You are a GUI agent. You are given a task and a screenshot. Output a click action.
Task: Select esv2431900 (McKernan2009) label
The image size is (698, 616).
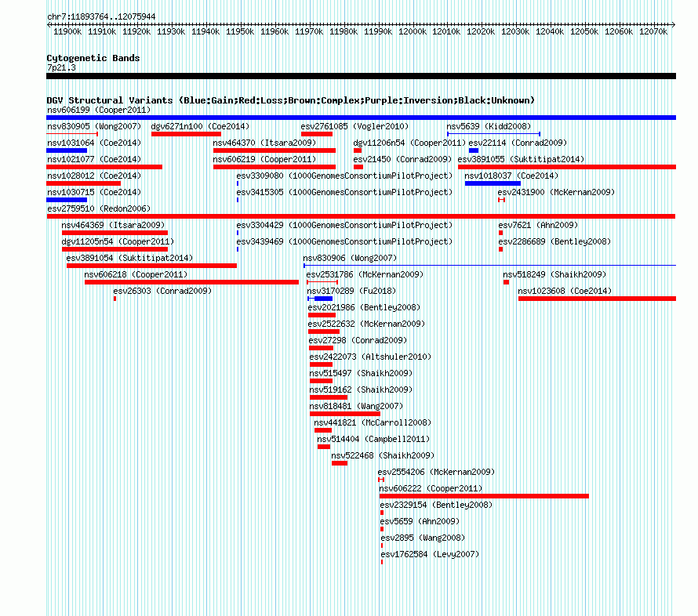pyautogui.click(x=556, y=192)
